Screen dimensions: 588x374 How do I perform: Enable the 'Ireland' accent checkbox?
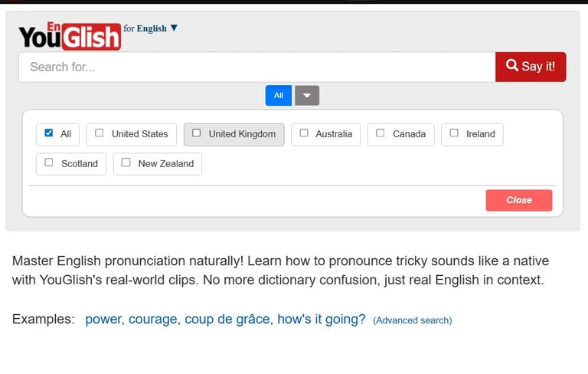point(454,133)
